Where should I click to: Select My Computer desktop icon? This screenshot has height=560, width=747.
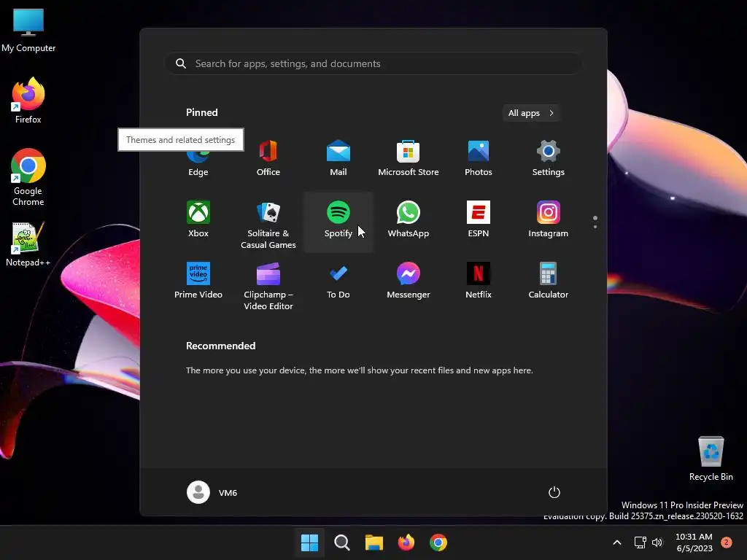point(28,30)
